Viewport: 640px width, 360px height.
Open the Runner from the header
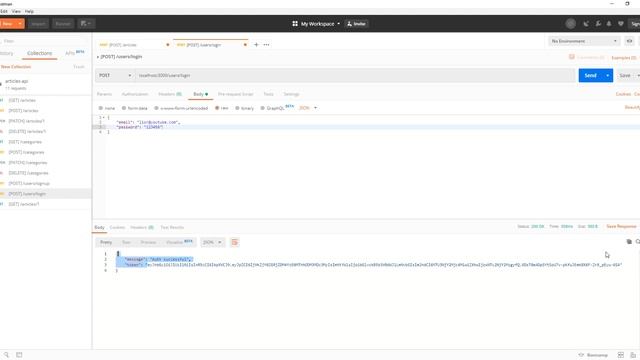63,24
